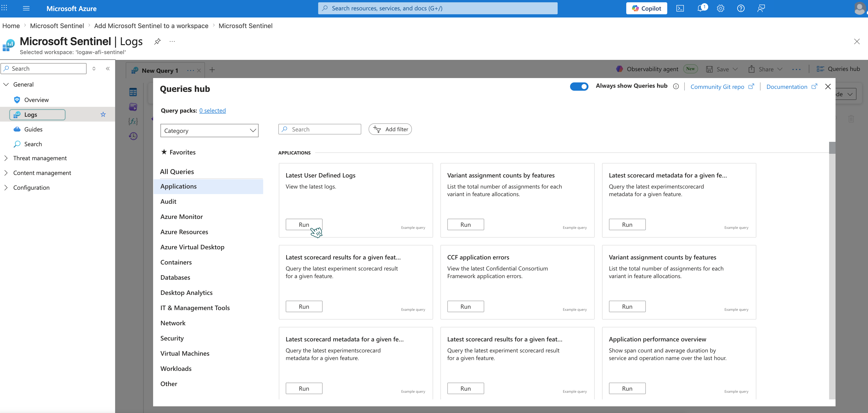The height and width of the screenshot is (413, 868).
Task: Click the Guides cloud icon
Action: point(17,129)
